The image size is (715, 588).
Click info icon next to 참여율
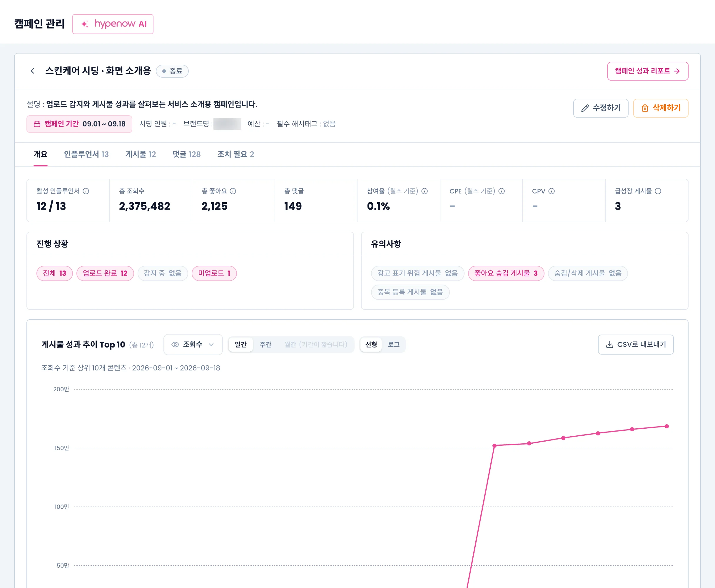tap(425, 191)
